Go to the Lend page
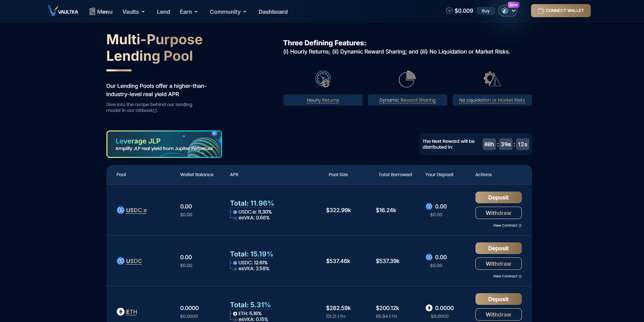This screenshot has height=322, width=644. click(x=163, y=12)
